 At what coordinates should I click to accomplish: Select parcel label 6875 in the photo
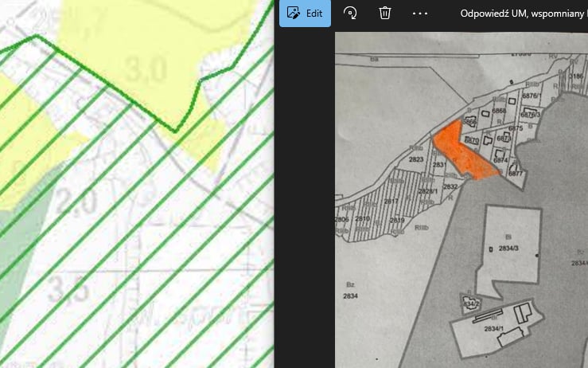516,128
